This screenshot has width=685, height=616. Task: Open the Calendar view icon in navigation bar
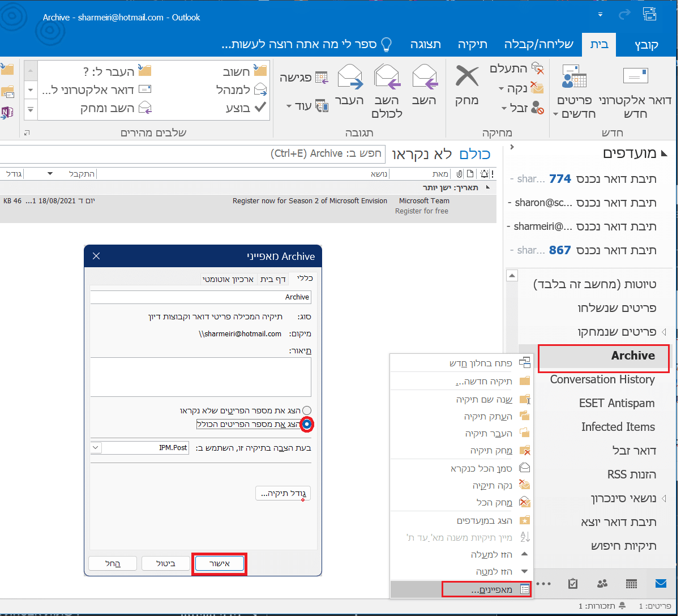(631, 584)
